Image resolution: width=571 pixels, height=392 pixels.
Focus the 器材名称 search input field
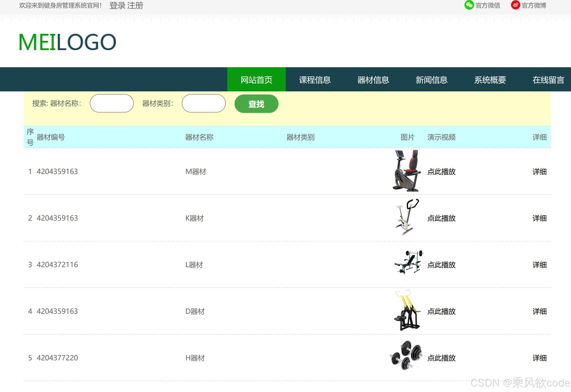coord(112,103)
